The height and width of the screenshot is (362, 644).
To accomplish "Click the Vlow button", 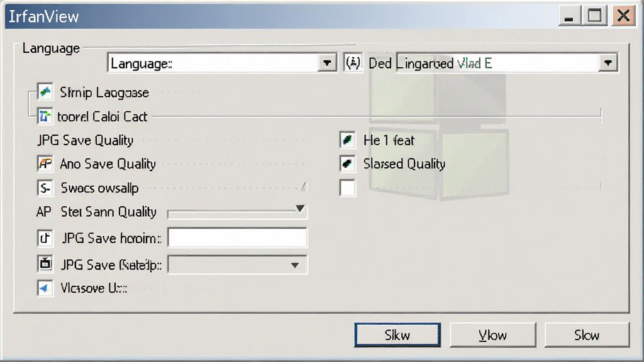I will [493, 335].
